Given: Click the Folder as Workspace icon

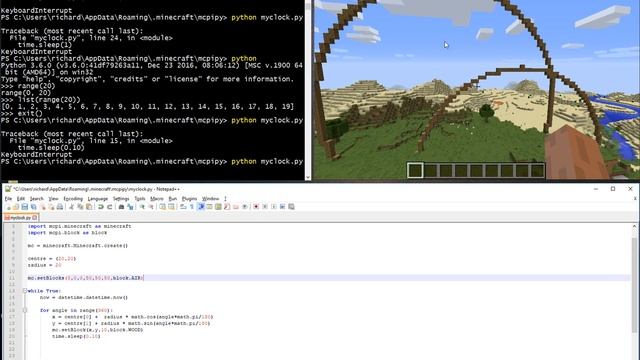Looking at the screenshot, I should tap(236, 207).
